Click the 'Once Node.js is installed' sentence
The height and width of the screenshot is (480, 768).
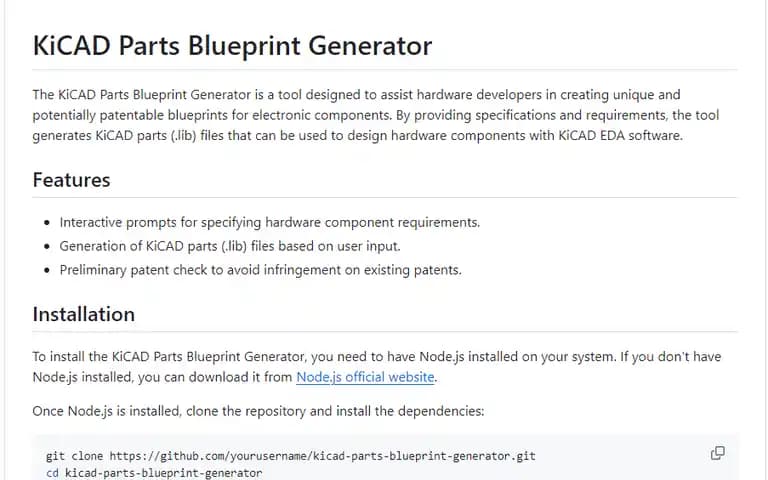click(258, 411)
